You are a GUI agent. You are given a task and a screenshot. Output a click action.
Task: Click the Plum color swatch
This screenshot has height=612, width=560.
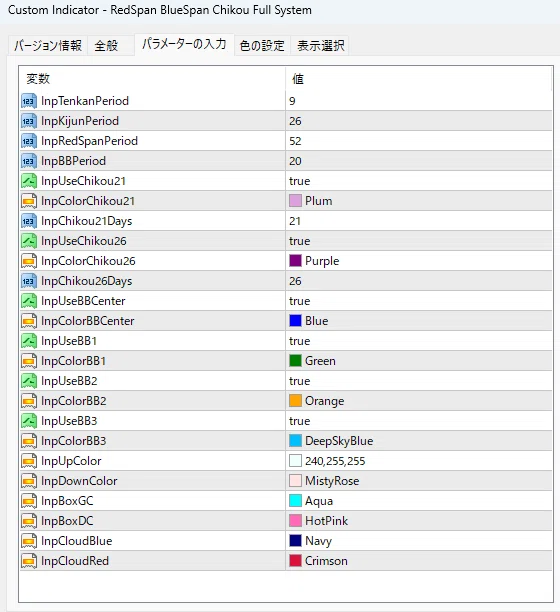coord(295,201)
